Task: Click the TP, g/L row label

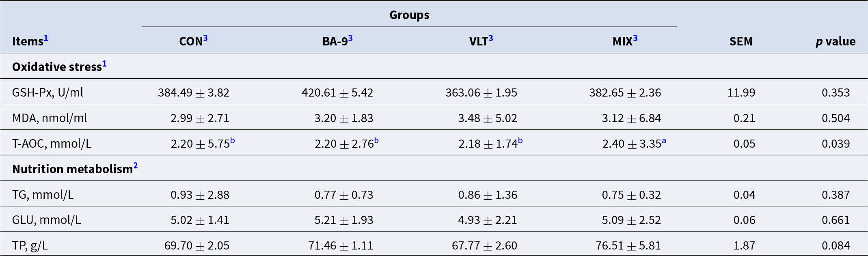Action: click(30, 245)
